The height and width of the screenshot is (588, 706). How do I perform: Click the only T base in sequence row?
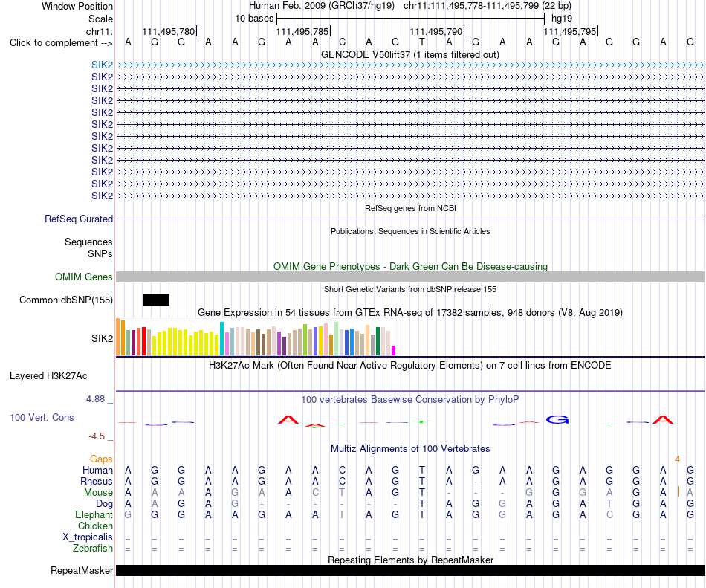click(x=422, y=42)
